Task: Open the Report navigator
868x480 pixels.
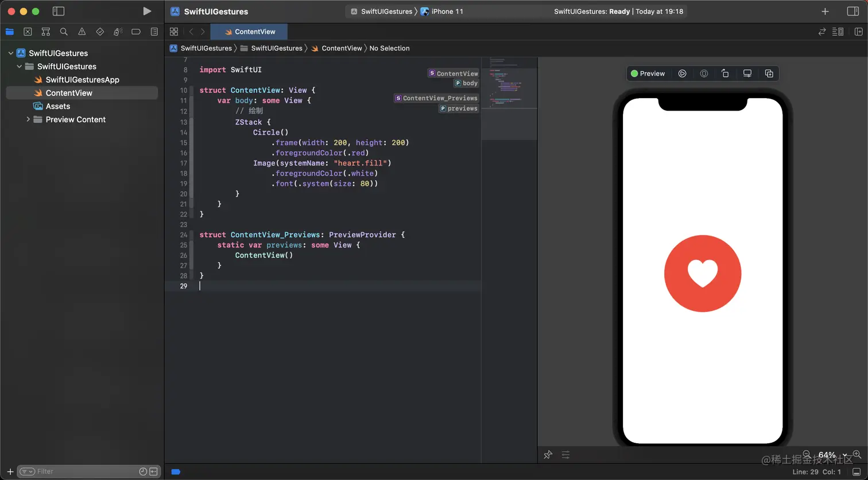Action: tap(154, 32)
